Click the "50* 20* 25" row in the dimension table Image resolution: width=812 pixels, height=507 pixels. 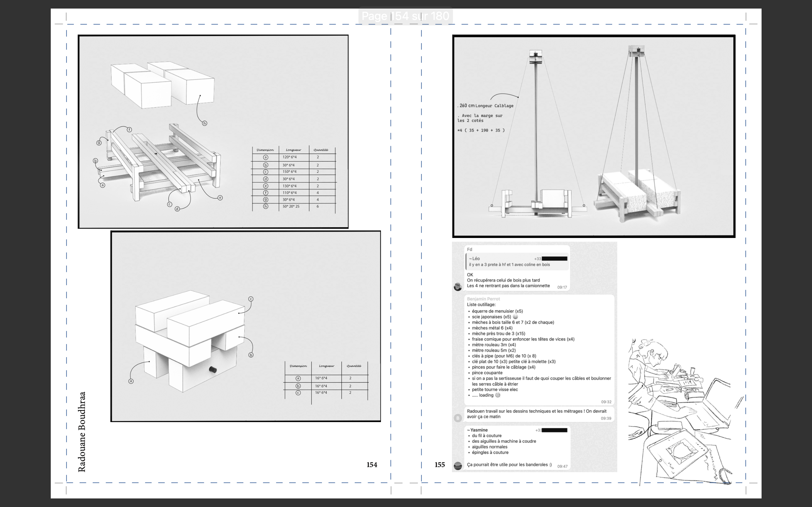click(291, 206)
